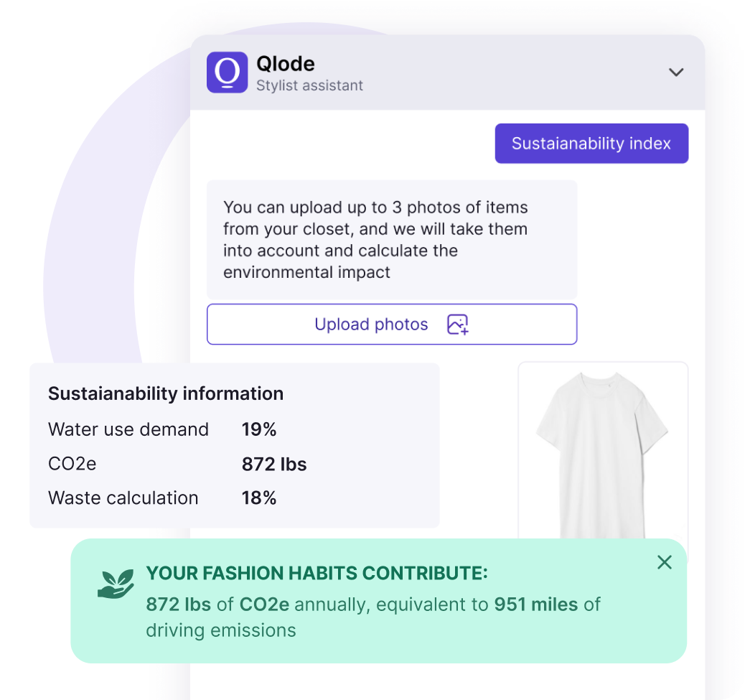Screen dimensions: 745x700
Task: Select the white t-shirt thumbnail
Action: (602, 452)
